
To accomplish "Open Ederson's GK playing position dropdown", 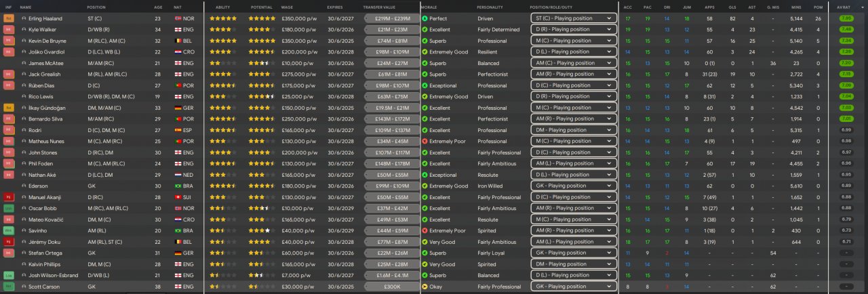I will pyautogui.click(x=574, y=186).
